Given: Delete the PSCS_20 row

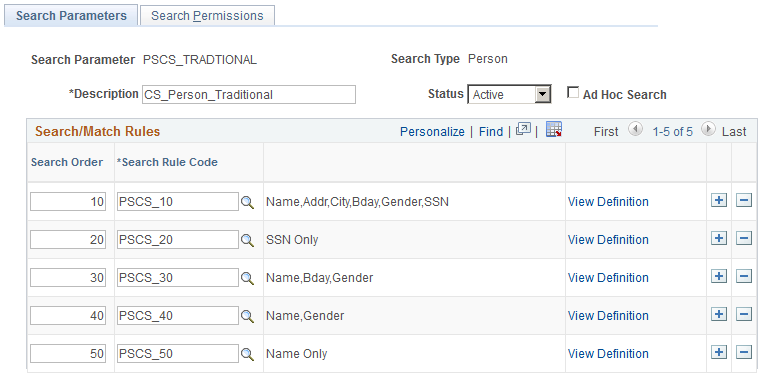Looking at the screenshot, I should point(744,239).
